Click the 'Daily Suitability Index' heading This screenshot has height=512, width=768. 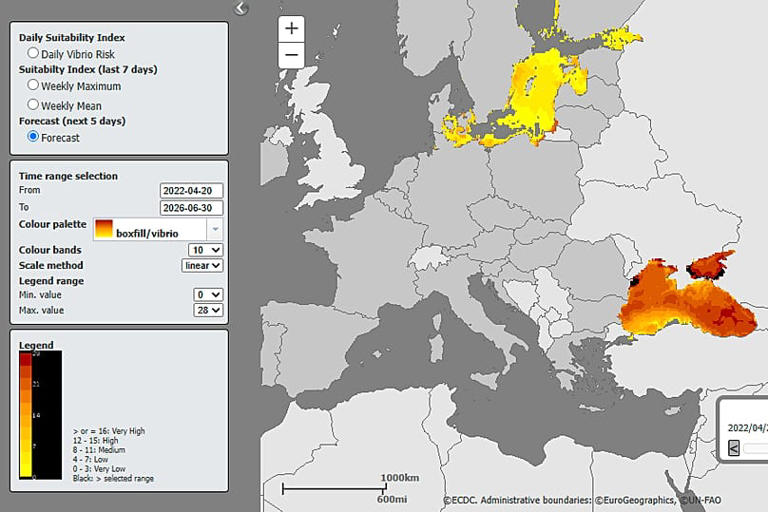72,38
